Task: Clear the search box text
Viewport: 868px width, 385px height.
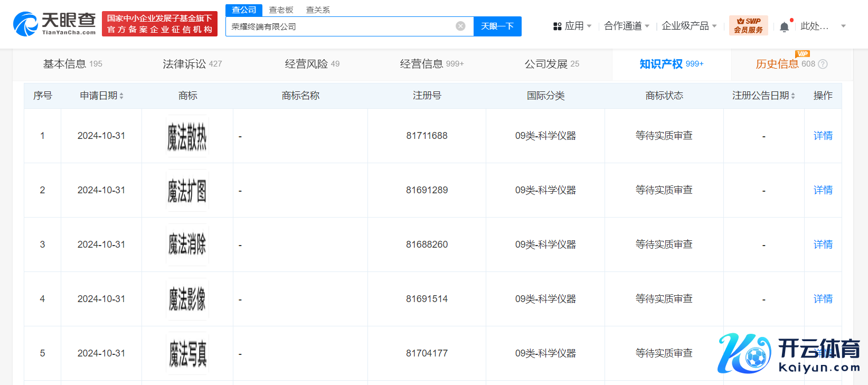Action: pos(460,26)
